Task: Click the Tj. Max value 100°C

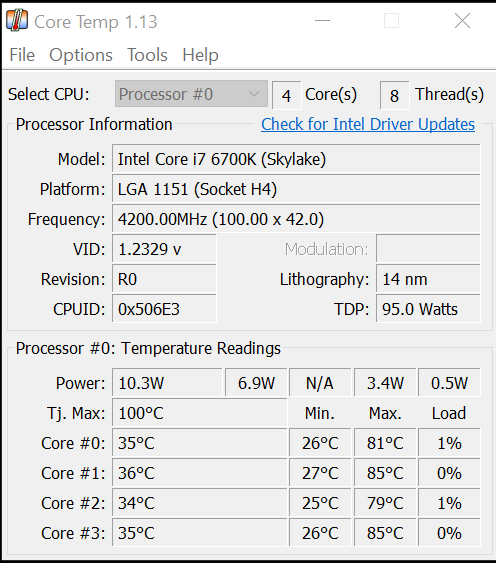Action: (x=200, y=413)
